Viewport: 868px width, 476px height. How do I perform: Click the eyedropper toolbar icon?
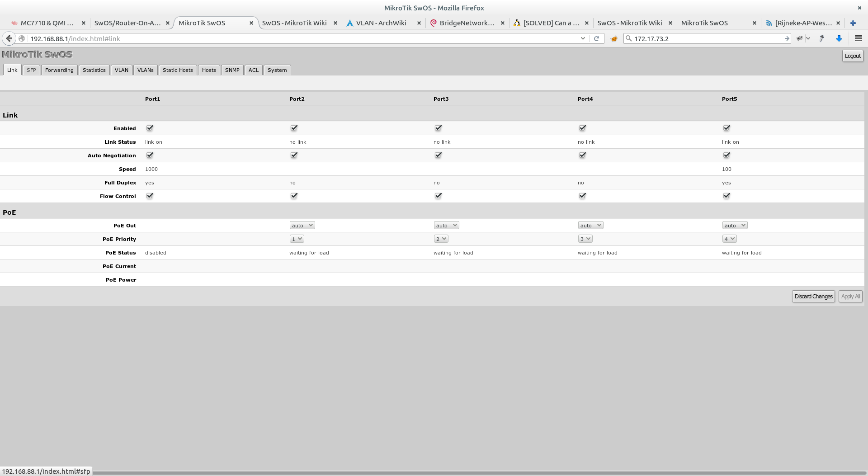coord(821,38)
